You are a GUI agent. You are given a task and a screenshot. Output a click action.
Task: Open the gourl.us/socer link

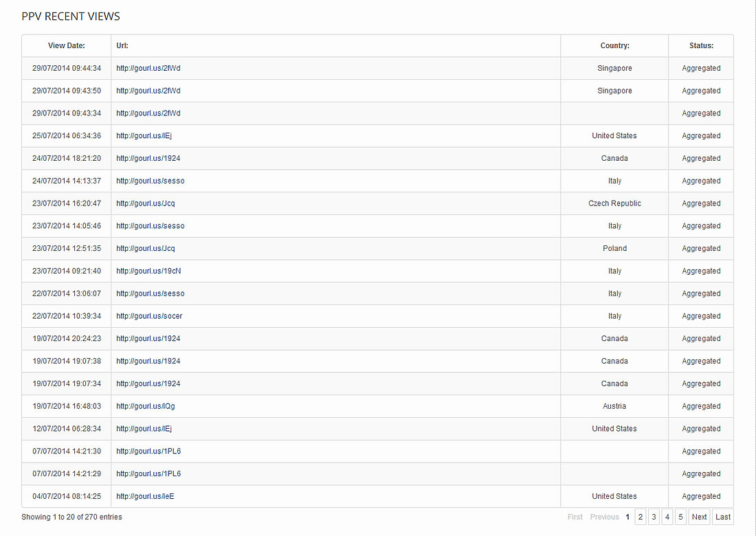149,316
